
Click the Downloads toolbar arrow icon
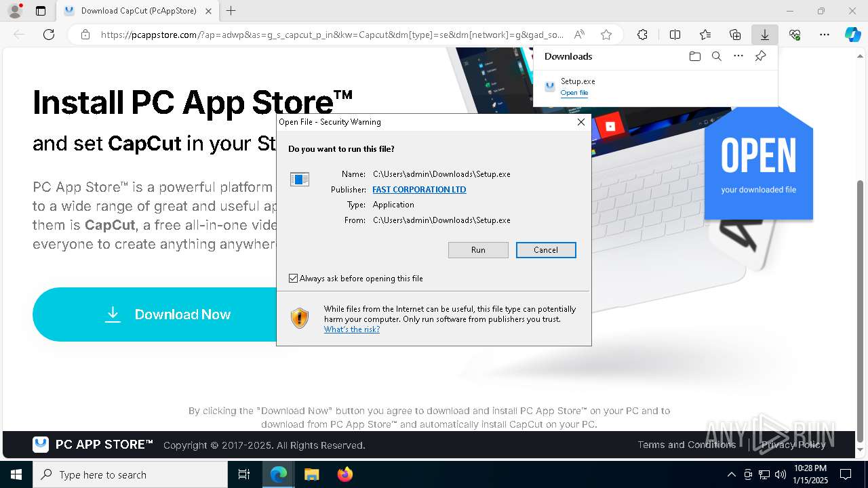point(765,35)
